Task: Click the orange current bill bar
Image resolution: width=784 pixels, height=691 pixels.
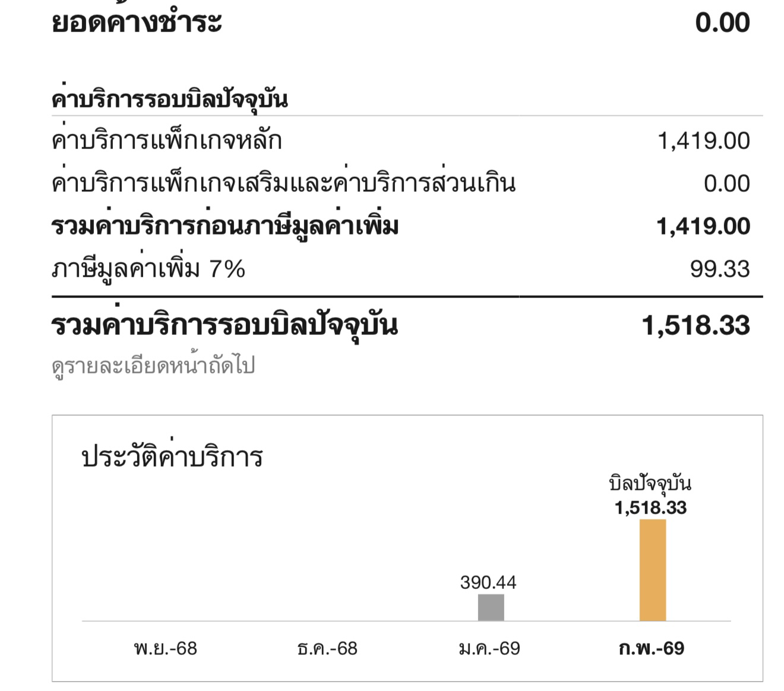Action: tap(652, 570)
